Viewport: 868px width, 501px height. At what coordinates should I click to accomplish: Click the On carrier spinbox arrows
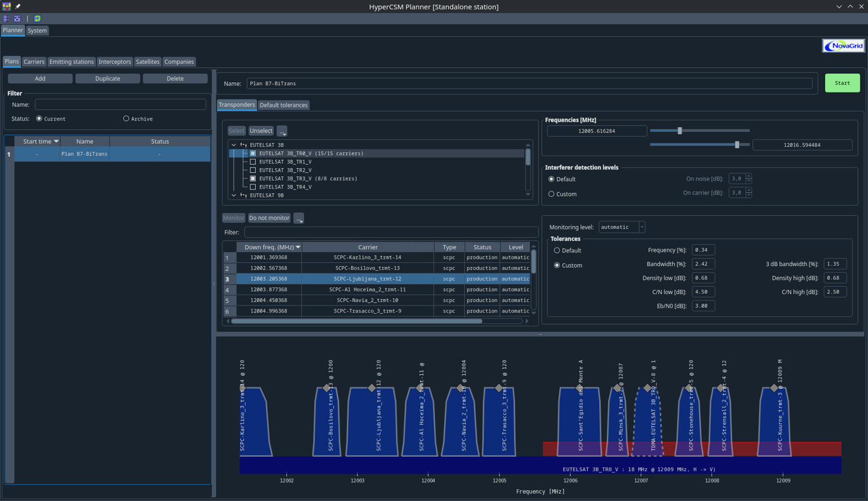point(749,193)
